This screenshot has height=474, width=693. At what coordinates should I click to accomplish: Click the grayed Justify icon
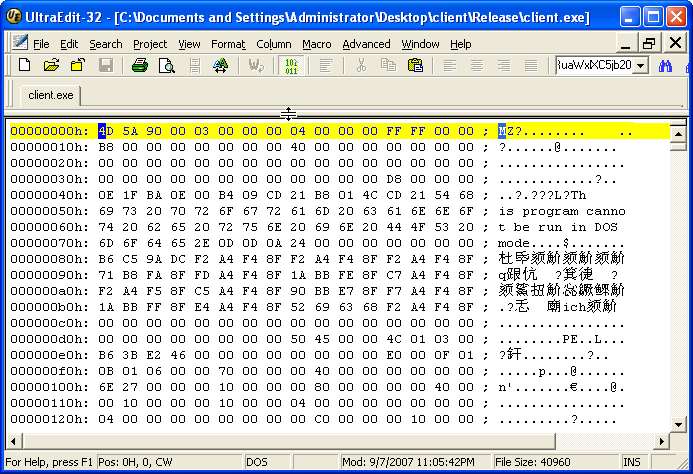531,65
